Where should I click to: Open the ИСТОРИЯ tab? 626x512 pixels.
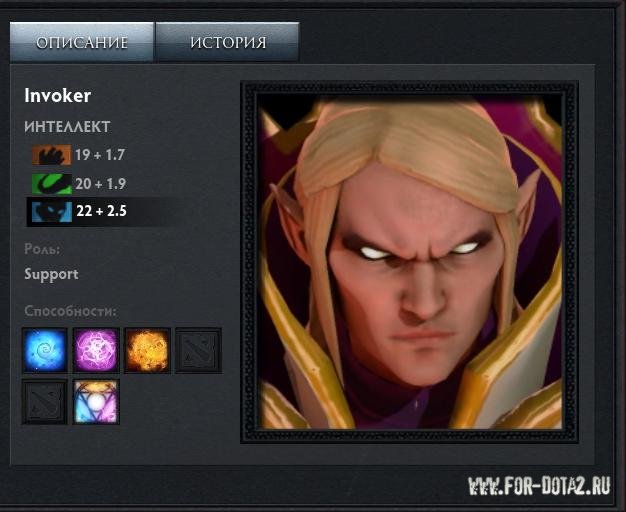(228, 42)
